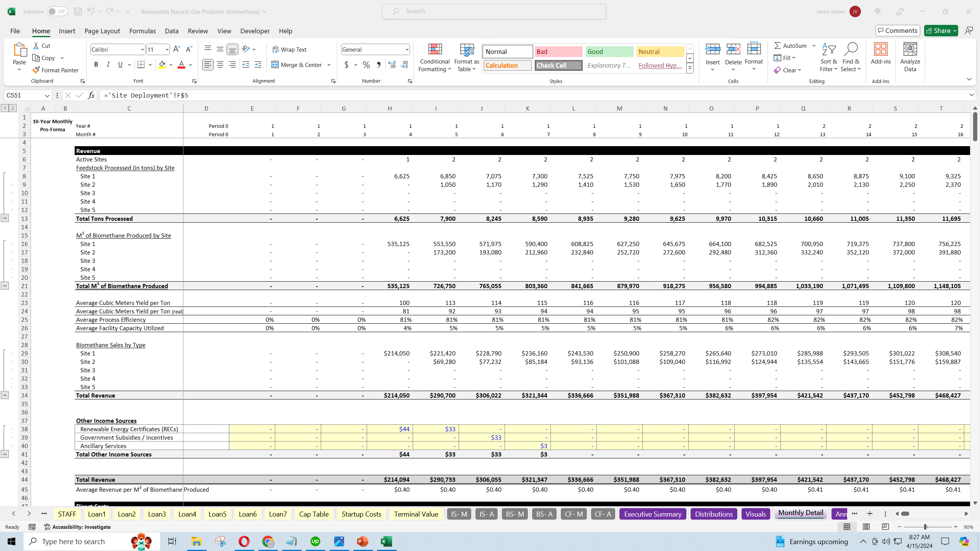Switch to Page Break Preview in status bar
Screen dimensions: 980x551
click(x=885, y=527)
